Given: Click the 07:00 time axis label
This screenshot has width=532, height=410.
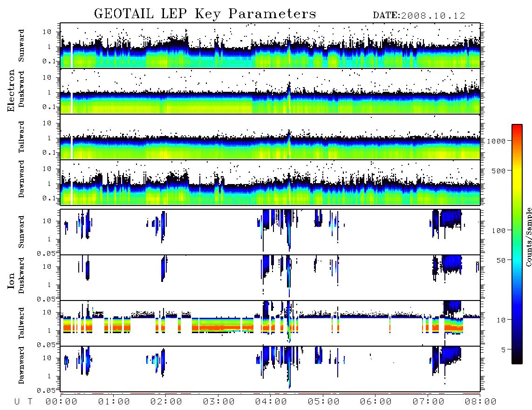Looking at the screenshot, I should tap(429, 402).
